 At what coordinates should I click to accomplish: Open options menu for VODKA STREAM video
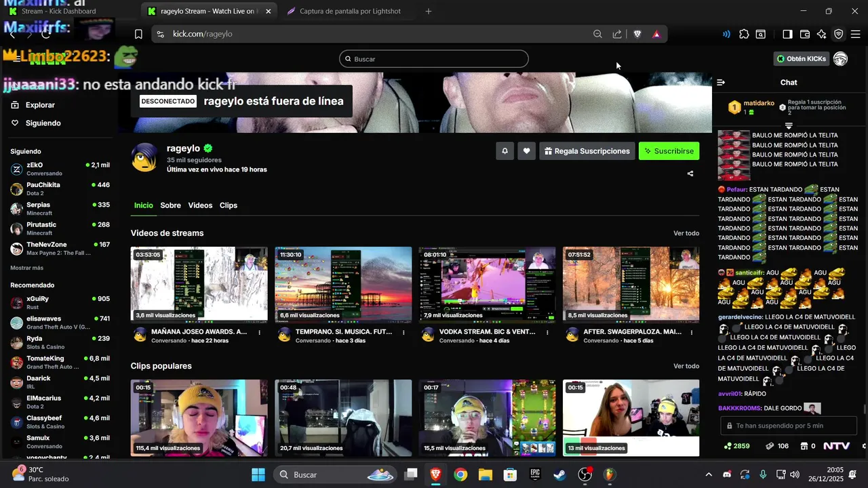point(548,333)
